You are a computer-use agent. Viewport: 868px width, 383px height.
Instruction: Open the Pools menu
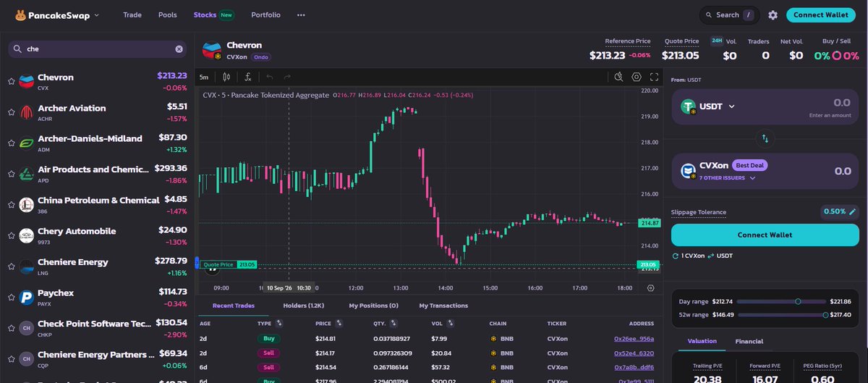167,14
